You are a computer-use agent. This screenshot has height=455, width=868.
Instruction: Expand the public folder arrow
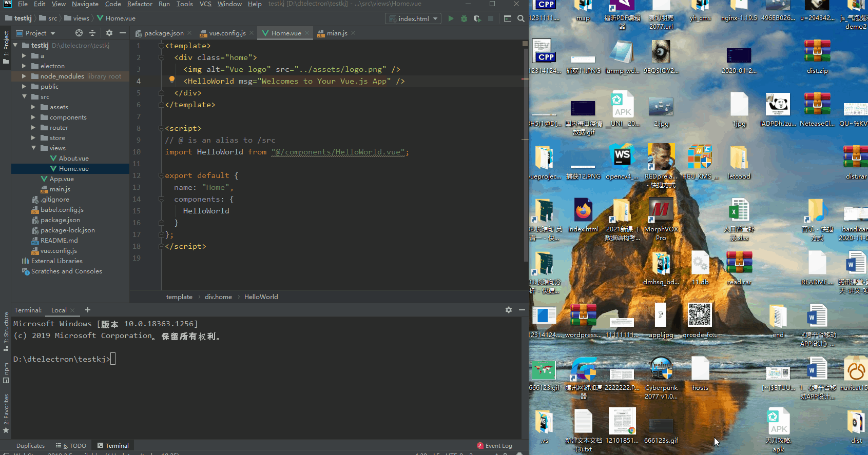(24, 87)
